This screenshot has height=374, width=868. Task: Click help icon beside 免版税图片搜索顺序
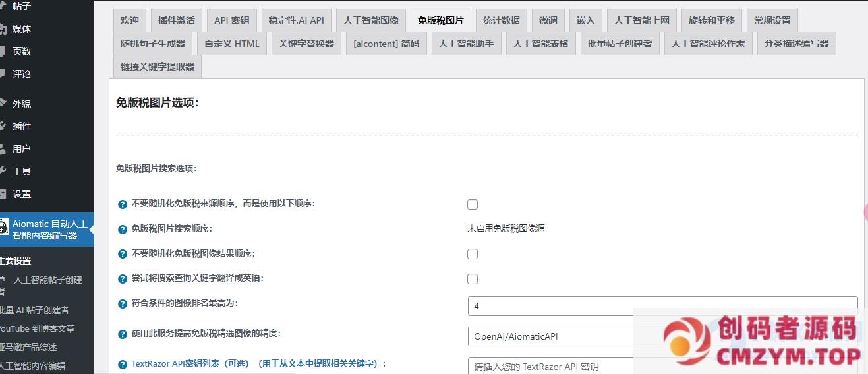122,230
